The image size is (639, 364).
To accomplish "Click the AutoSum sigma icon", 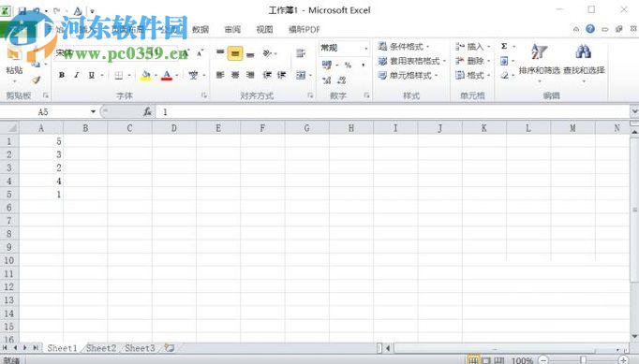I will point(504,46).
